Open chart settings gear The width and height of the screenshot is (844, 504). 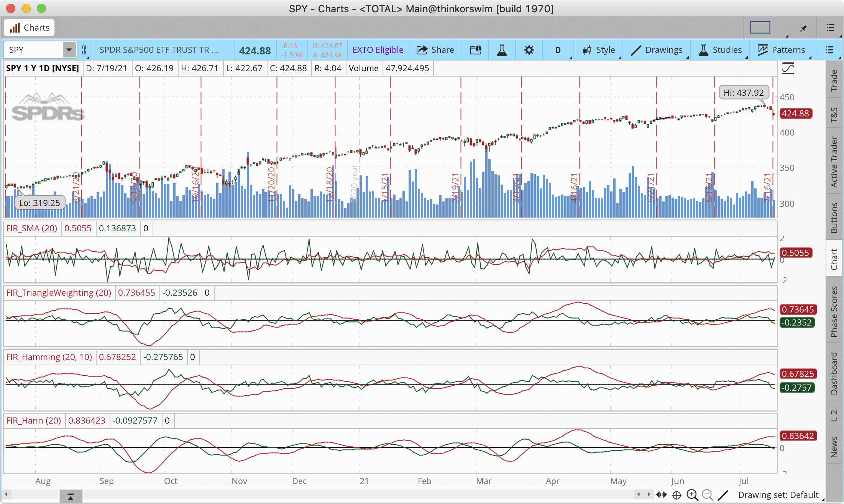click(x=529, y=50)
